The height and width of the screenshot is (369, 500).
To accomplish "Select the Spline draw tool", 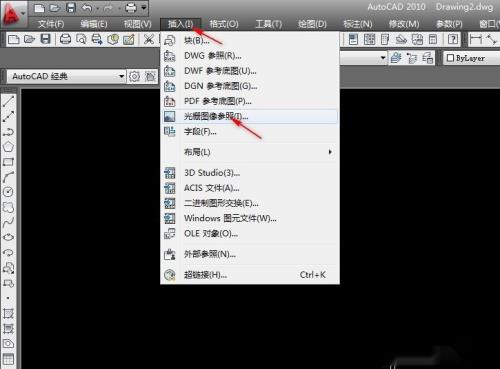I will [x=8, y=222].
